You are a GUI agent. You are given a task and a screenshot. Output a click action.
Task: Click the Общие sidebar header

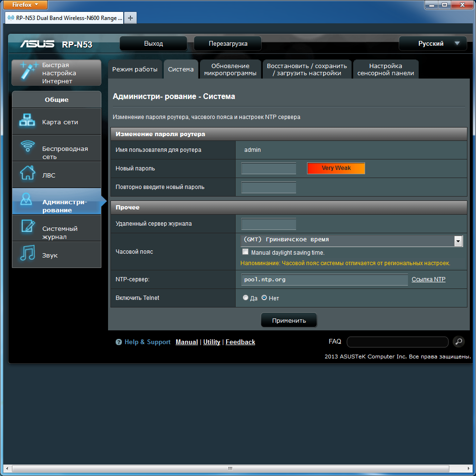[x=57, y=99]
